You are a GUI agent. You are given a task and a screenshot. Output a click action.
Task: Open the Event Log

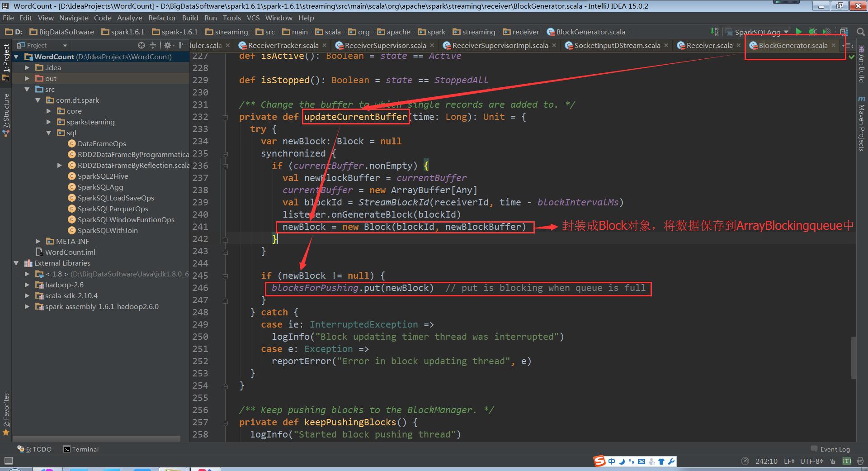click(830, 449)
